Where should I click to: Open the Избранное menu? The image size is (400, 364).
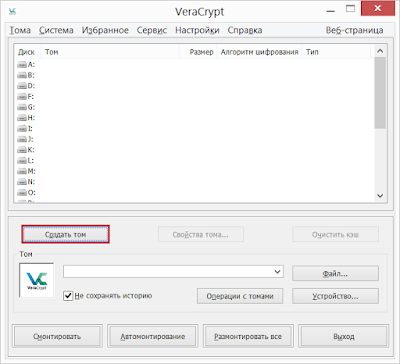pos(105,30)
